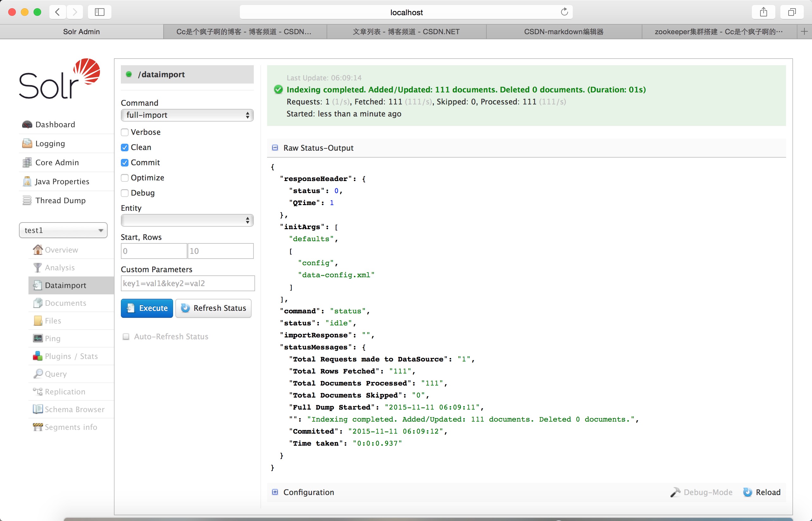Open the Thread Dump icon
The width and height of the screenshot is (812, 521).
tap(27, 200)
